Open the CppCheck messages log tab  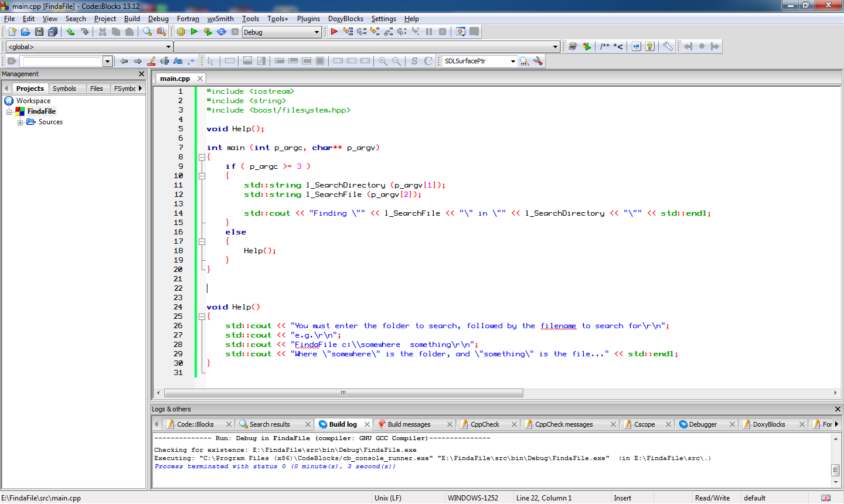click(564, 424)
